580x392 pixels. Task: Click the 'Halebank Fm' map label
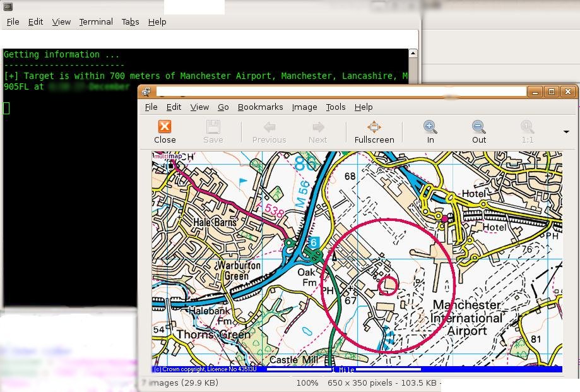[x=210, y=316]
